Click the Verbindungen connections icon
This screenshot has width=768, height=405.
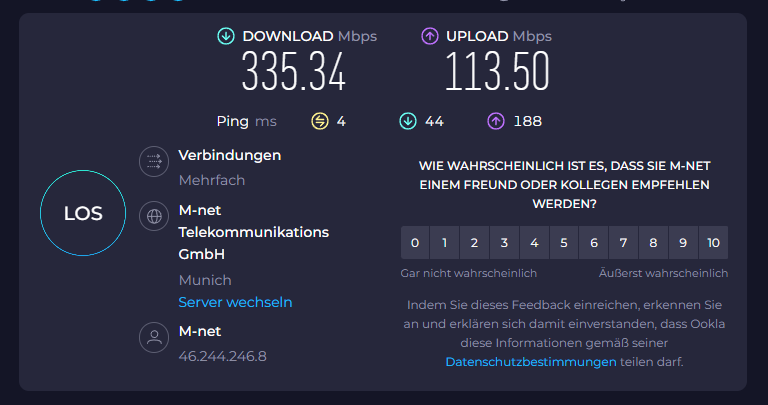click(x=154, y=161)
